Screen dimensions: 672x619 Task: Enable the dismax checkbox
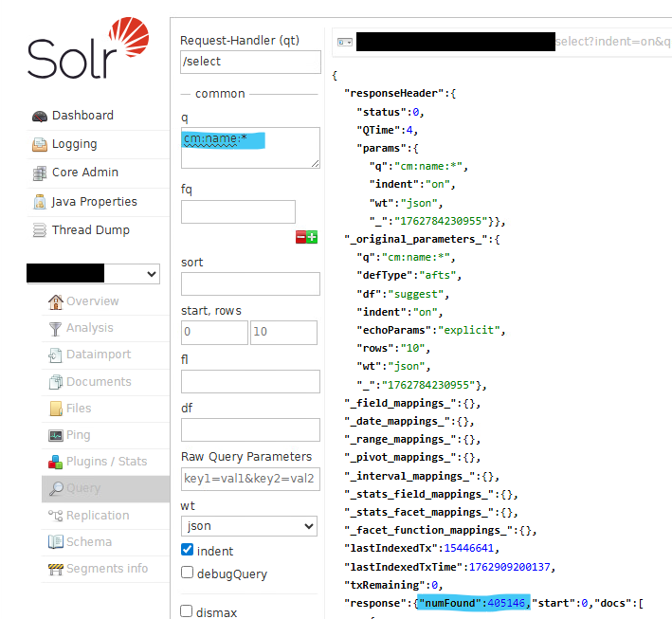[188, 611]
